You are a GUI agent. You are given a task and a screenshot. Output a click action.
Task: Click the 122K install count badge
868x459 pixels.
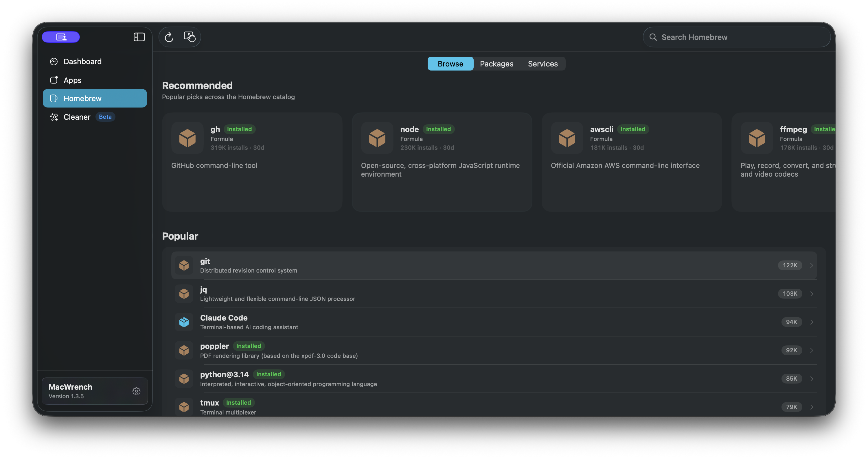pyautogui.click(x=790, y=266)
